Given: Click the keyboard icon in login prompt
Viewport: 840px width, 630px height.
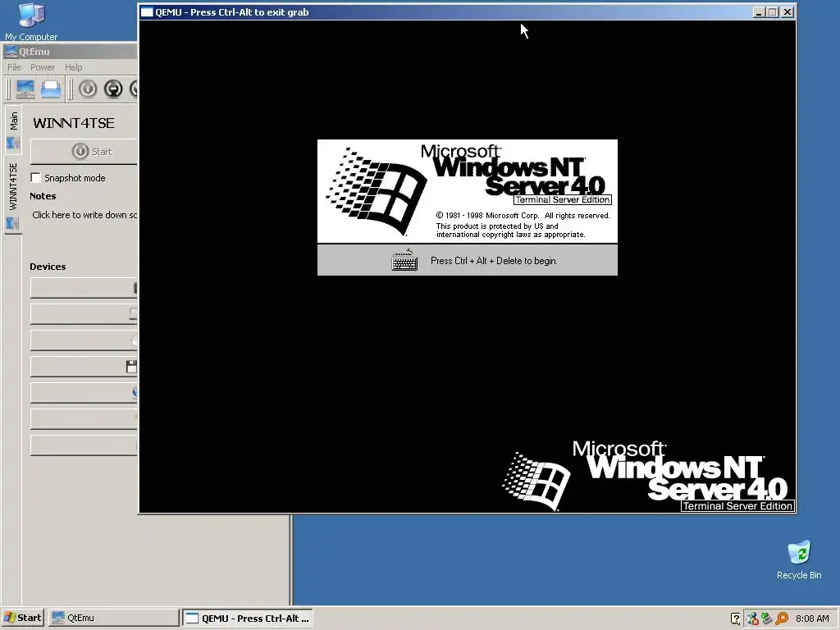Looking at the screenshot, I should pos(404,260).
